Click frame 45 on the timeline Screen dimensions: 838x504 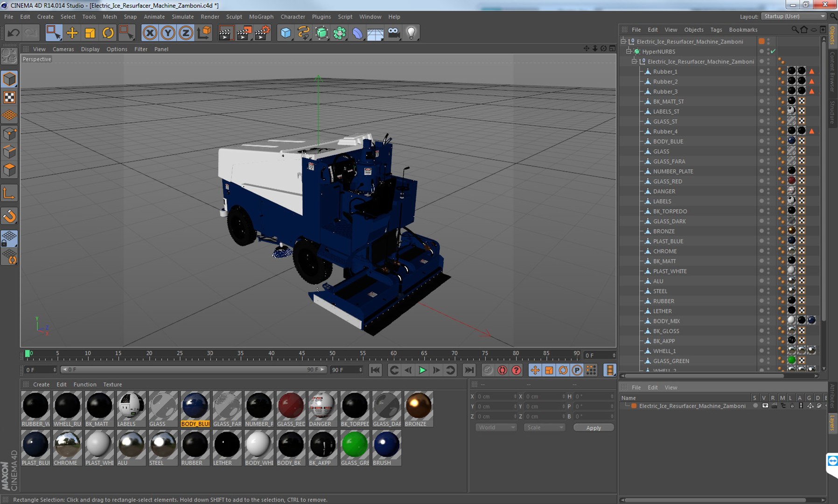click(302, 354)
